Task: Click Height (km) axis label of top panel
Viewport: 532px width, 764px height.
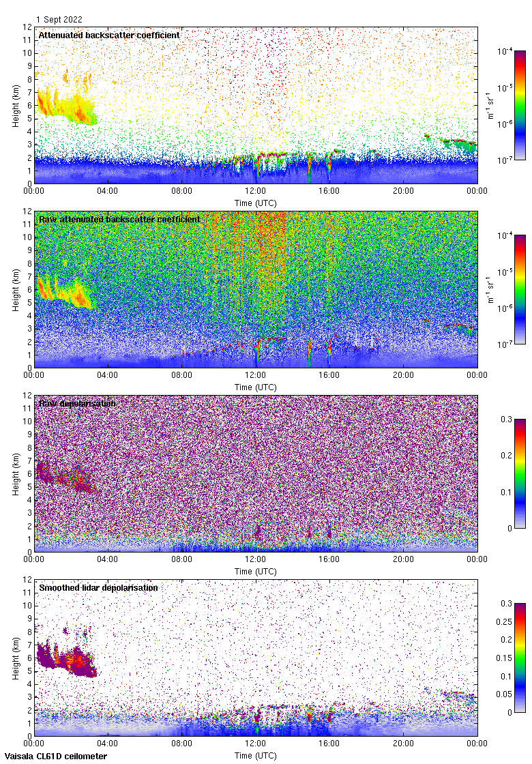Action: click(x=16, y=106)
